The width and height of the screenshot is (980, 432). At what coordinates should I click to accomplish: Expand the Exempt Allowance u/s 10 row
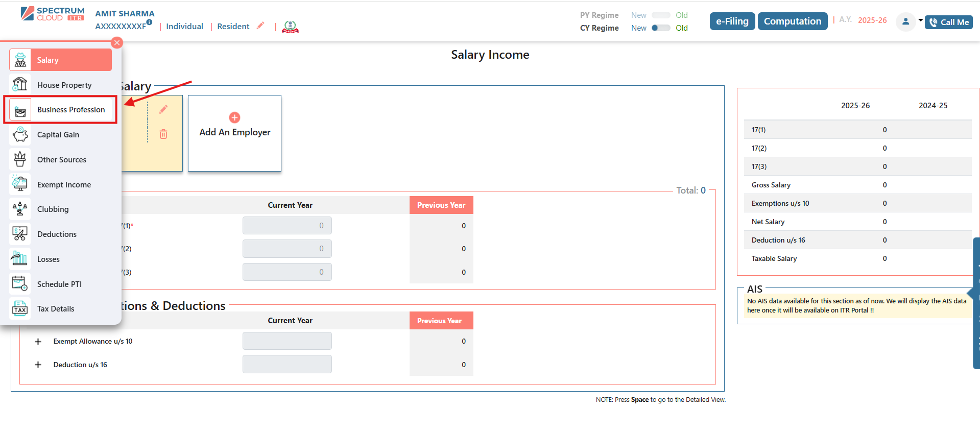[x=38, y=342]
